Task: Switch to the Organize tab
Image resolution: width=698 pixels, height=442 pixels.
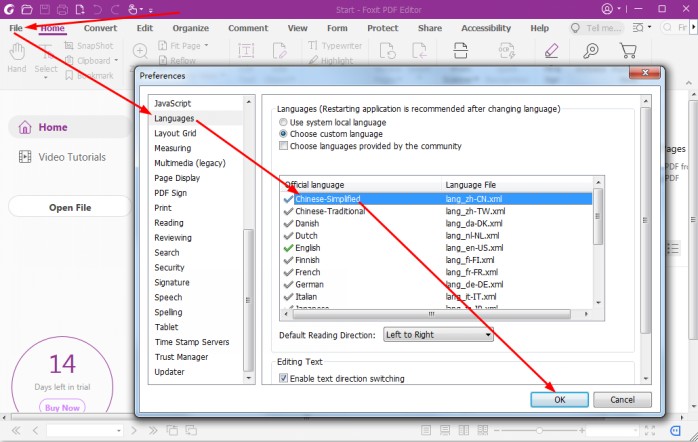Action: [x=191, y=28]
